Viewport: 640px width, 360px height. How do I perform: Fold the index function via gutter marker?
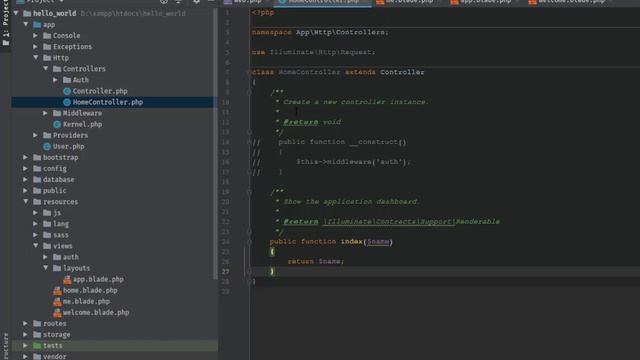tap(249, 242)
